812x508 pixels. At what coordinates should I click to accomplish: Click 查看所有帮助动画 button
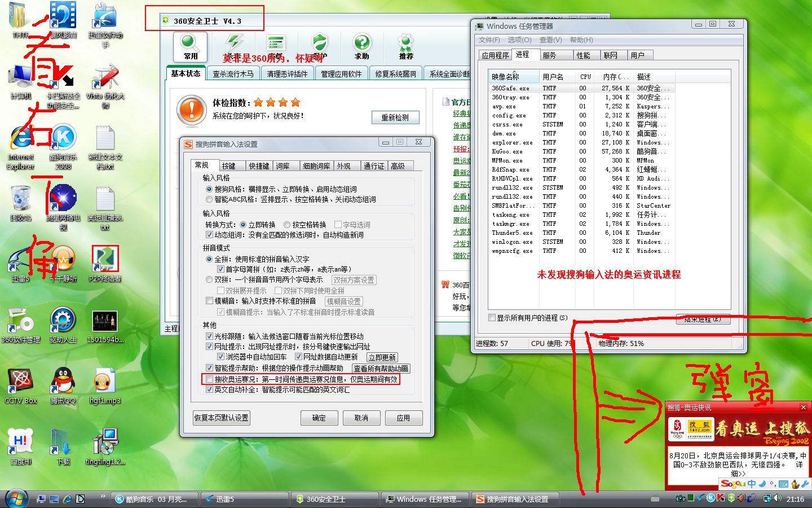pos(381,369)
